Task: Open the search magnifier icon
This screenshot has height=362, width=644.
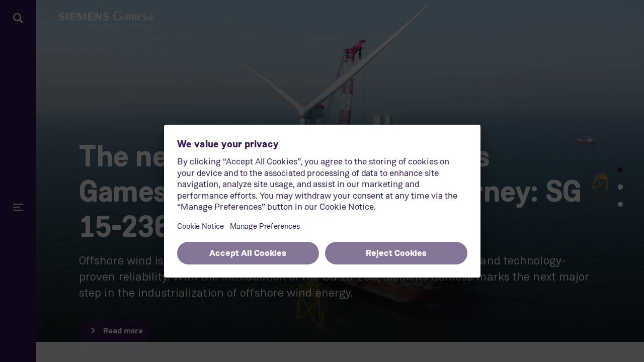Action: tap(18, 18)
